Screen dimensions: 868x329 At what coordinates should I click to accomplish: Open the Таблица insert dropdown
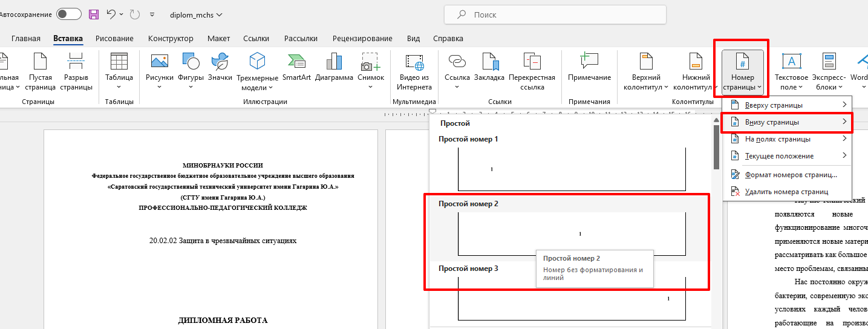tap(119, 71)
